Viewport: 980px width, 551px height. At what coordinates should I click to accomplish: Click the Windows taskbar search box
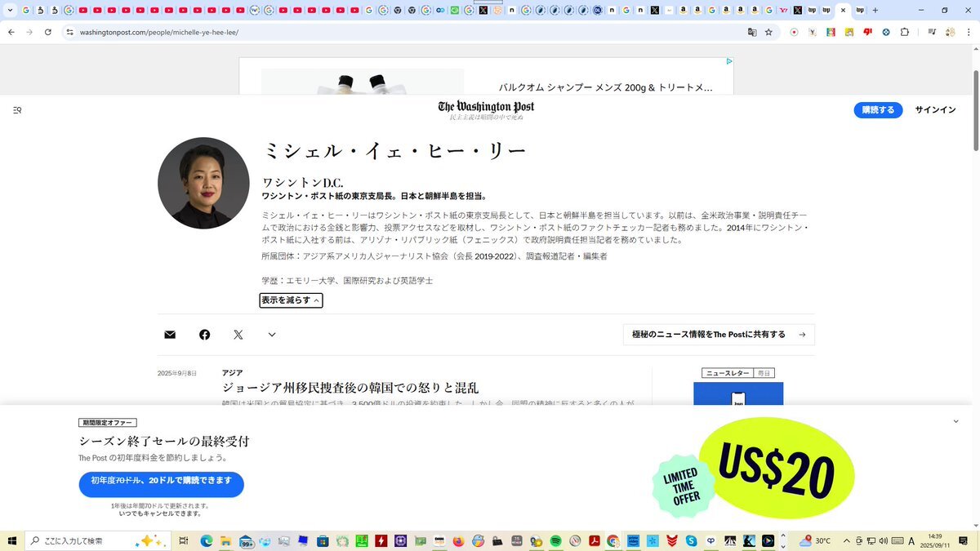click(98, 540)
